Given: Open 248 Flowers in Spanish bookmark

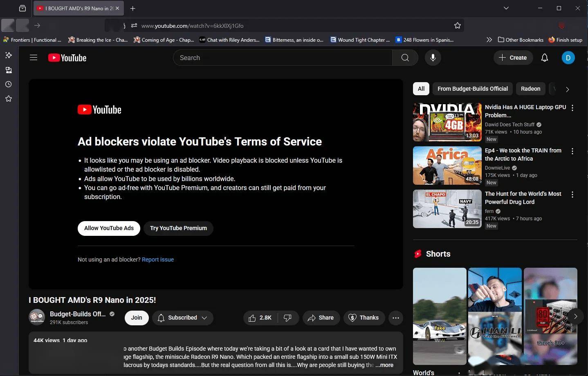Looking at the screenshot, I should point(424,40).
